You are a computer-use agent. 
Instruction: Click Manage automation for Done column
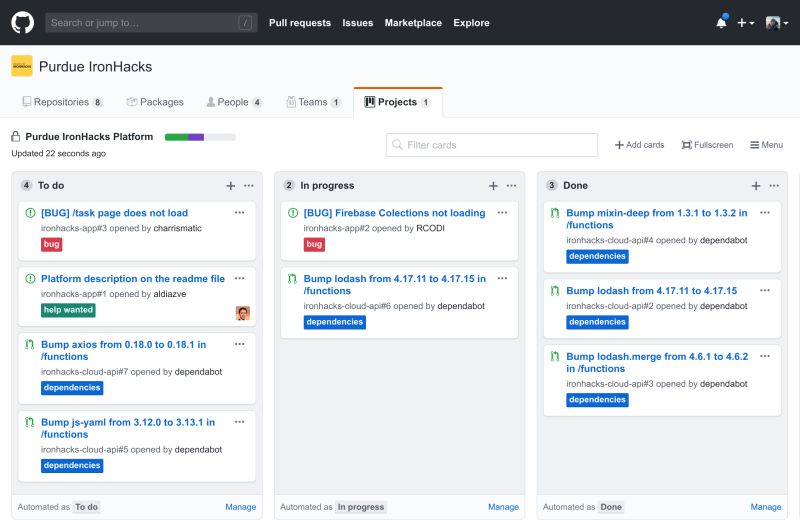766,507
